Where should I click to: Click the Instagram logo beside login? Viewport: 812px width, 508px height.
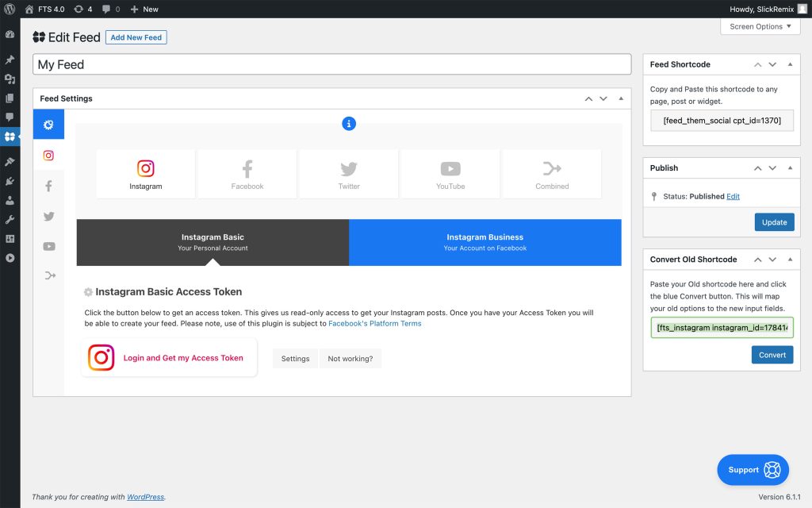pyautogui.click(x=101, y=358)
